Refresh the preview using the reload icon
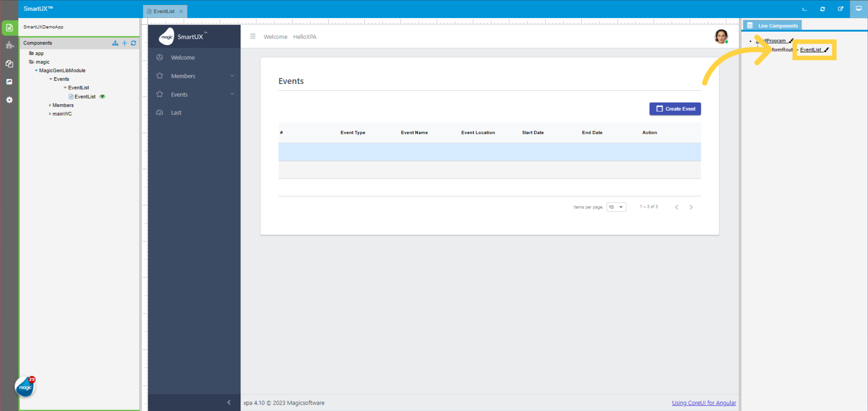Viewport: 868px width, 411px height. (823, 9)
